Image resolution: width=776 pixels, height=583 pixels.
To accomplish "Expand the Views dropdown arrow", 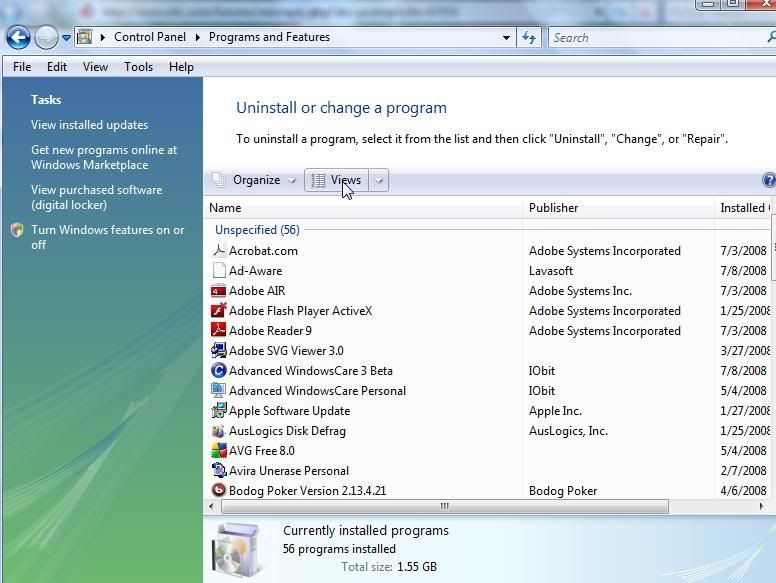I will [x=379, y=180].
